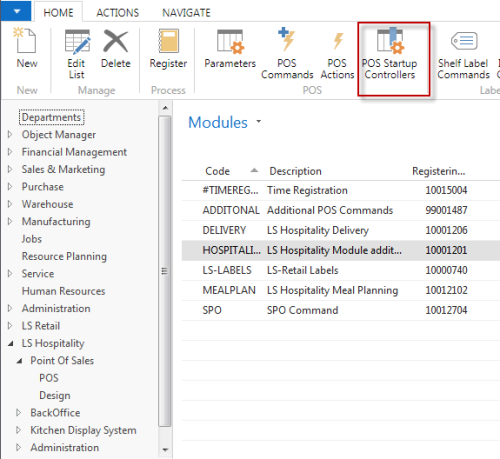This screenshot has width=500, height=459.
Task: Open Shelf Label Commands
Action: [x=463, y=55]
